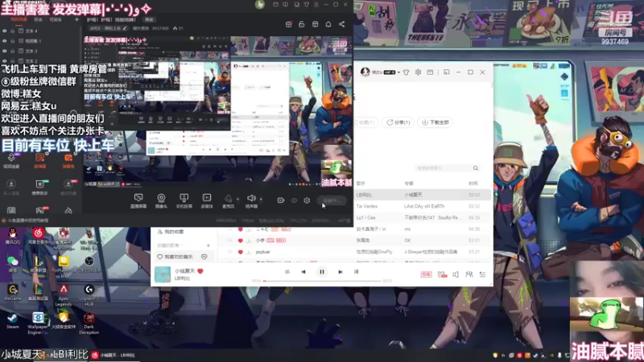Viewport: 644px width, 362px height.
Task: Pause the song in music player
Action: point(321,272)
